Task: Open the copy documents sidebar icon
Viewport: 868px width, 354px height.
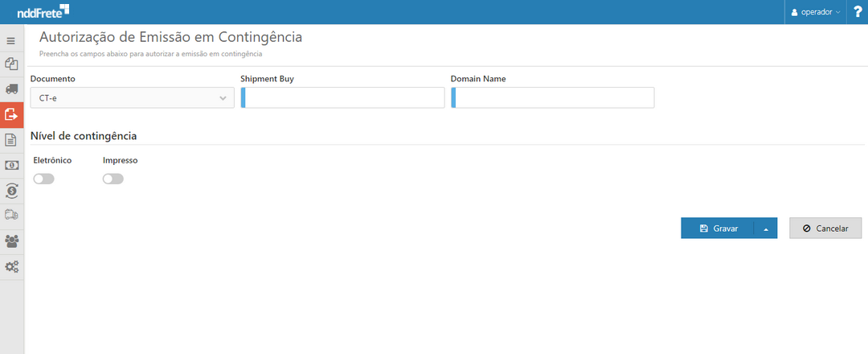Action: [11, 64]
